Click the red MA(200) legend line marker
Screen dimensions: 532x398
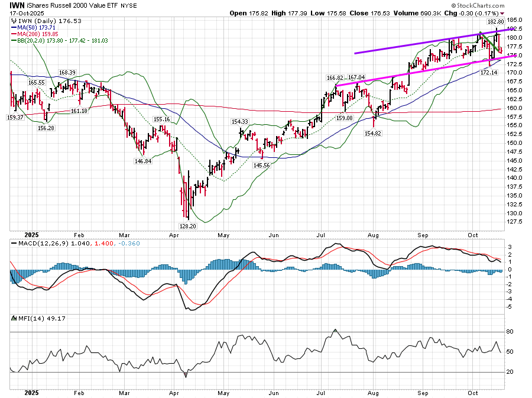pyautogui.click(x=14, y=35)
